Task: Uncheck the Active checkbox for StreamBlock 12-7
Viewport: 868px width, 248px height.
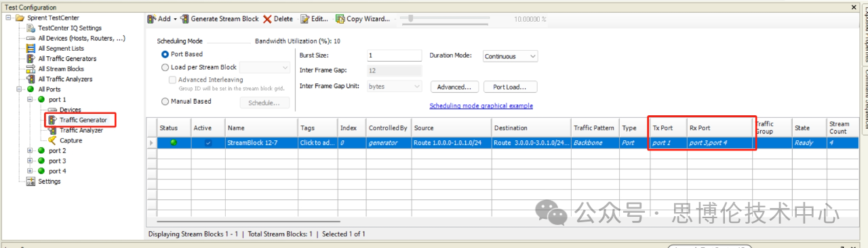Action: (208, 143)
